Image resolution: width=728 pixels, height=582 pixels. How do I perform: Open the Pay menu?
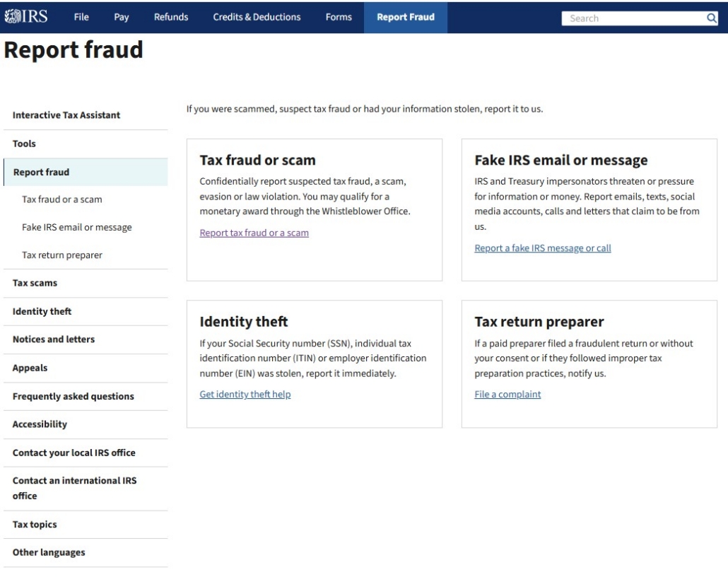tap(122, 17)
